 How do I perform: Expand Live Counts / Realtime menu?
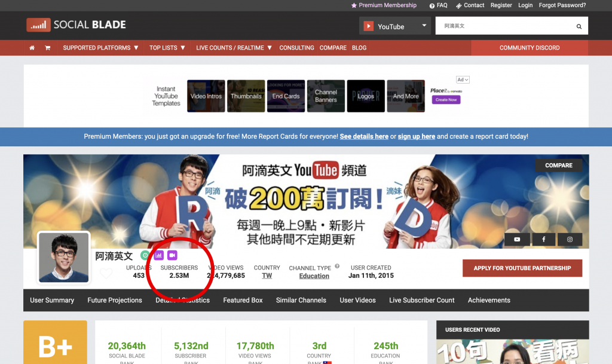[x=234, y=48]
